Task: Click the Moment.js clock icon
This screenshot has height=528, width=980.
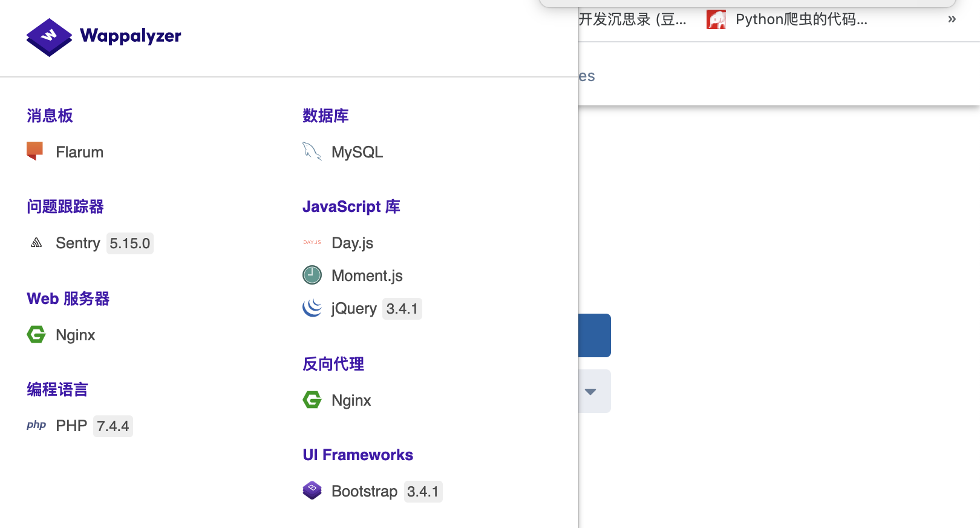Action: coord(312,275)
